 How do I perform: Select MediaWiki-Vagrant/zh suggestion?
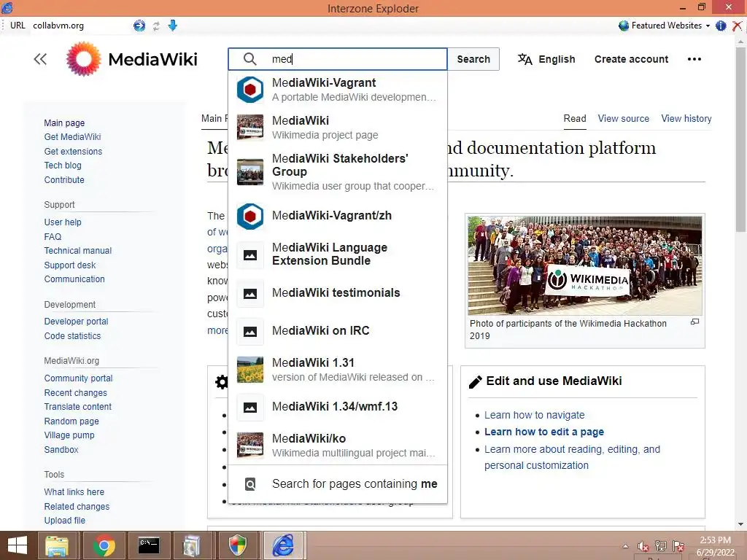(338, 216)
